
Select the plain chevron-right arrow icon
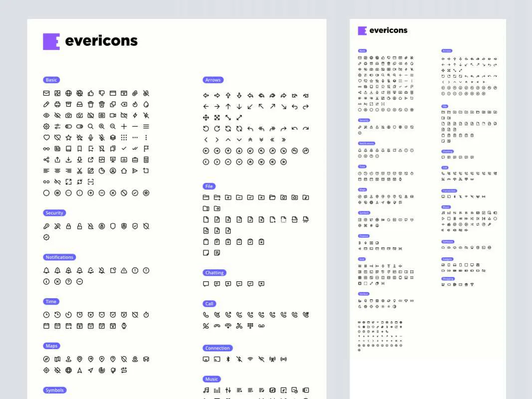tap(217, 140)
